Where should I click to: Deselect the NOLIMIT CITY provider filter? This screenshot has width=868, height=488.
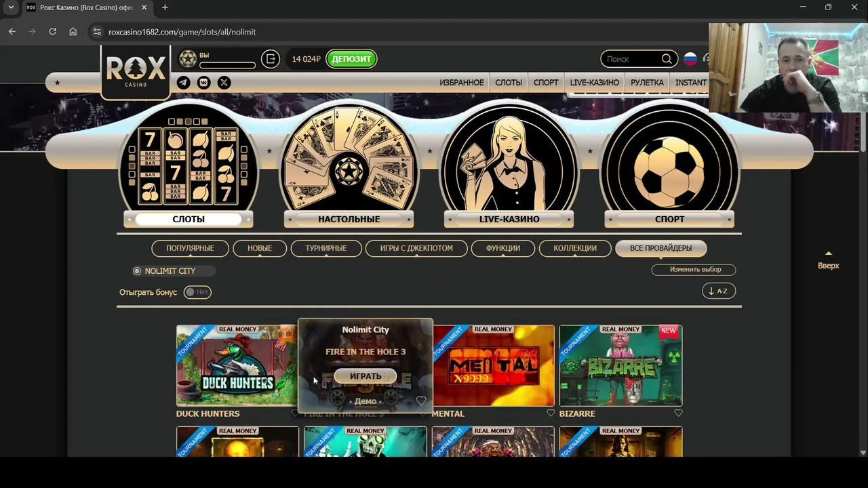click(x=174, y=271)
